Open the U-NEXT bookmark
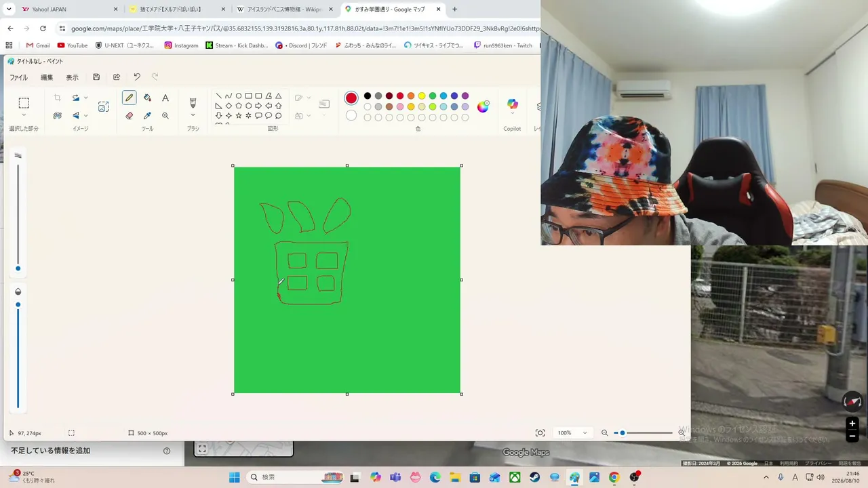 (125, 45)
